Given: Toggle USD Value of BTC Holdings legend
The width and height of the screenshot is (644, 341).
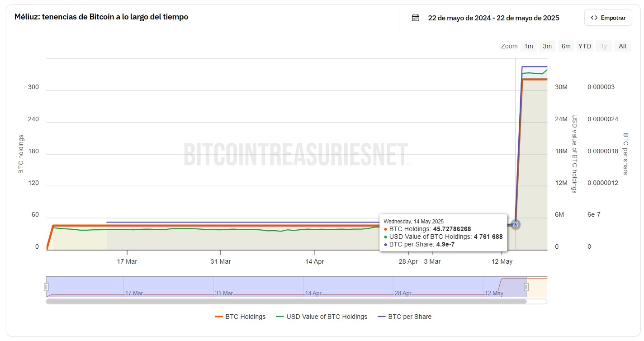Looking at the screenshot, I should pos(322,317).
